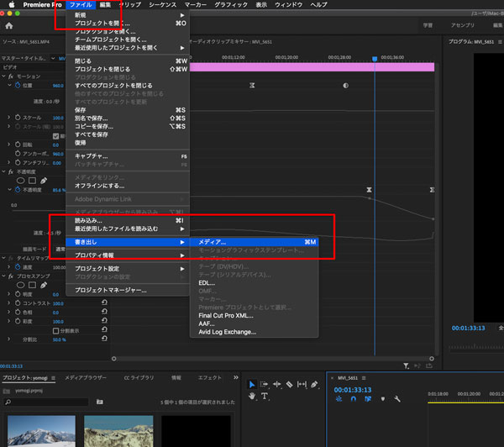Toggle the アンカーポイント stopwatch

click(18, 154)
